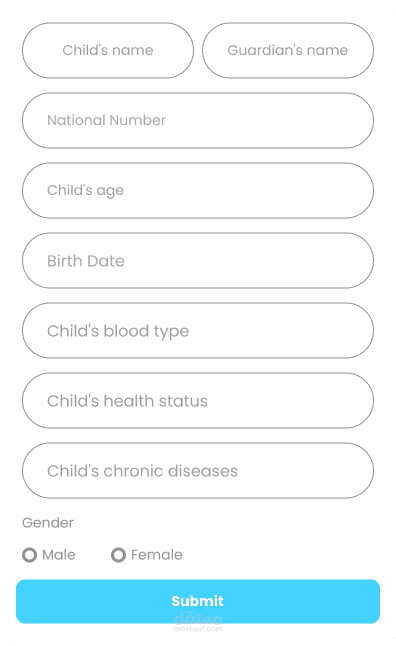396x646 pixels.
Task: Select the Female radio button
Action: point(118,555)
